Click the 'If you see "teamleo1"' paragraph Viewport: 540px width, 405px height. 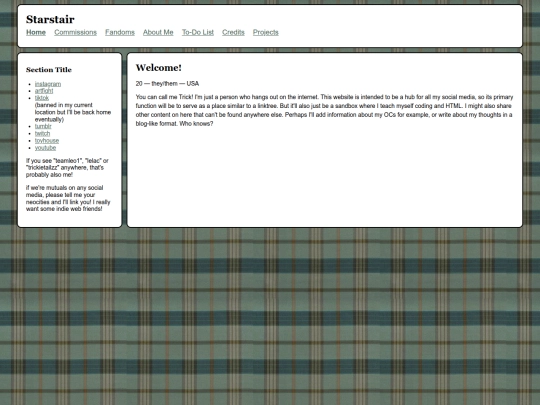67,168
